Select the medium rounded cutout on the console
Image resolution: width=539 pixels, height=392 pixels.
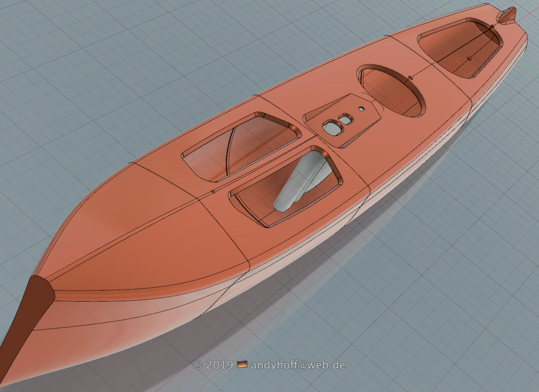[x=347, y=119]
